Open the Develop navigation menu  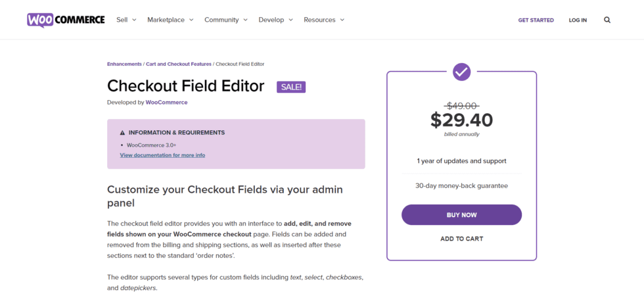tap(275, 20)
